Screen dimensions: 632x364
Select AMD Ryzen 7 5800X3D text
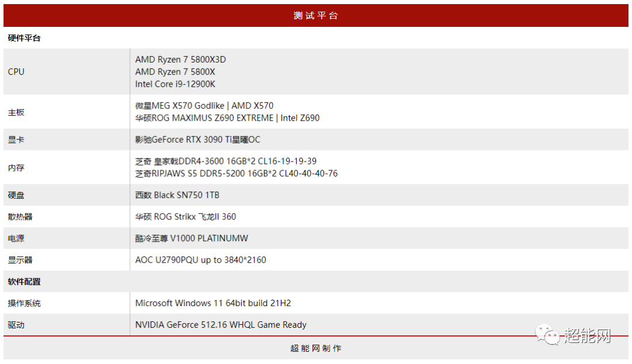pyautogui.click(x=181, y=60)
